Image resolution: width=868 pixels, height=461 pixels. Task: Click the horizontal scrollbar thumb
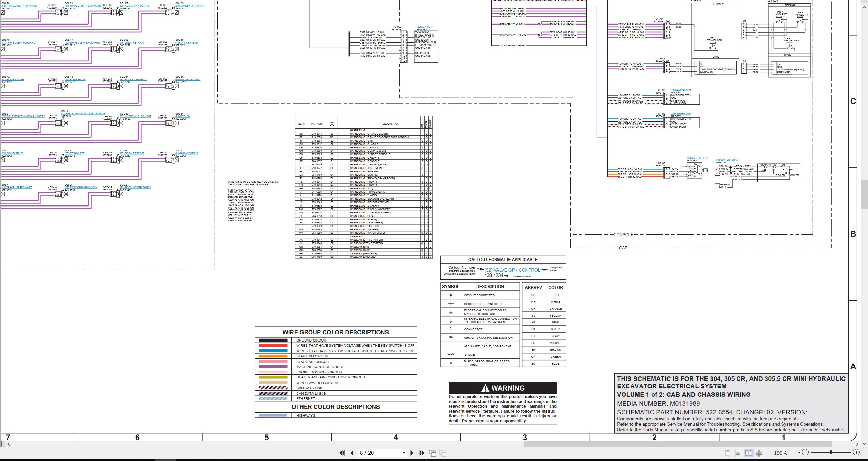pos(678,444)
